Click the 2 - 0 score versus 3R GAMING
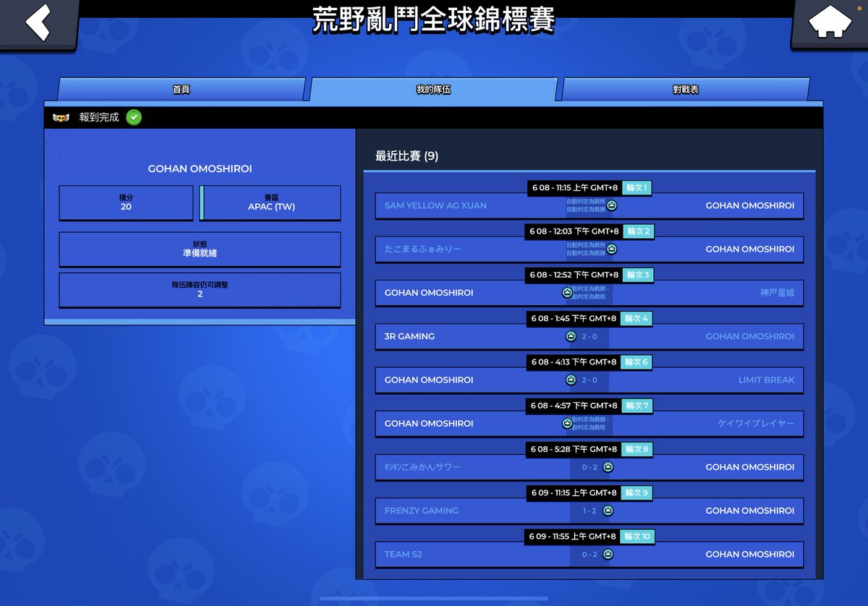 590,336
